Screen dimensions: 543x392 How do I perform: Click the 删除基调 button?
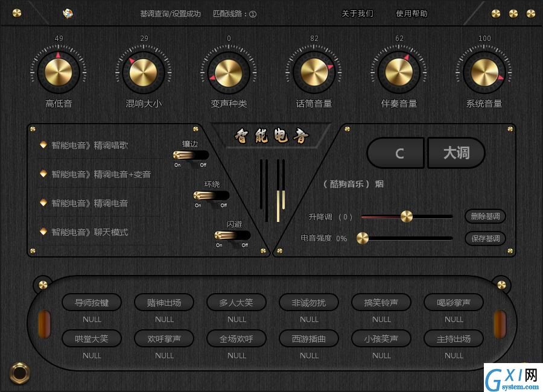tap(485, 217)
